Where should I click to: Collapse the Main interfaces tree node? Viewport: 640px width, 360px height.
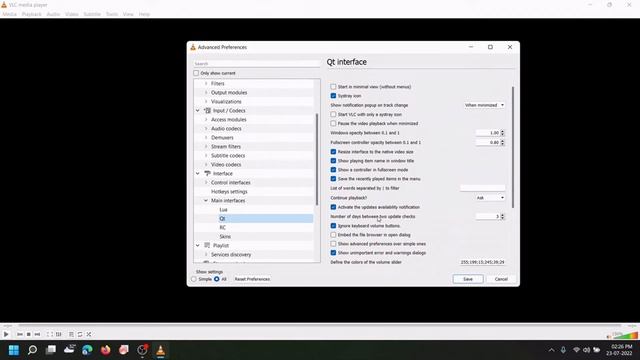point(206,200)
